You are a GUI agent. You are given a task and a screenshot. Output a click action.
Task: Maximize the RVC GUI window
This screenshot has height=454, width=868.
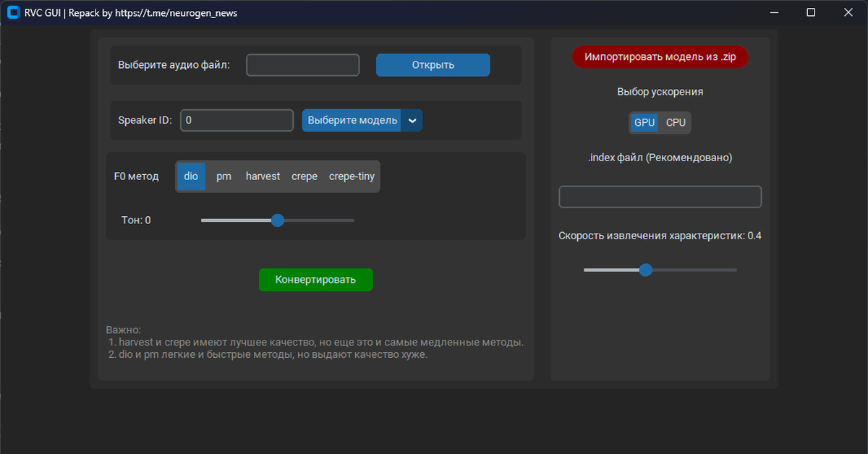pos(811,12)
